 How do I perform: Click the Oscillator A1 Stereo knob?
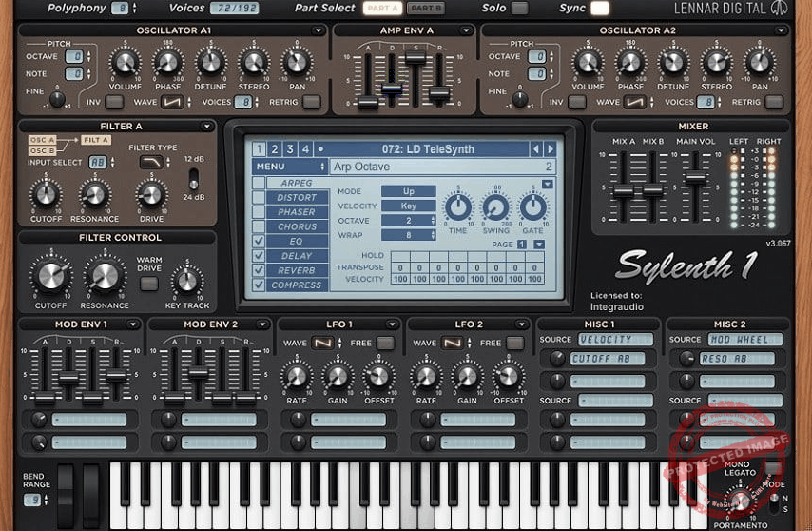(254, 63)
